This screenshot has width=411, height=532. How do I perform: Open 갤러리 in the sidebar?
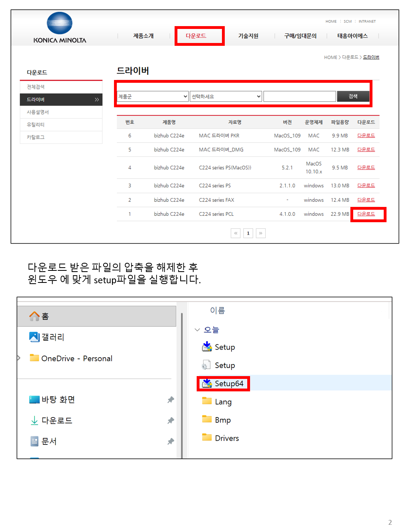(x=53, y=337)
